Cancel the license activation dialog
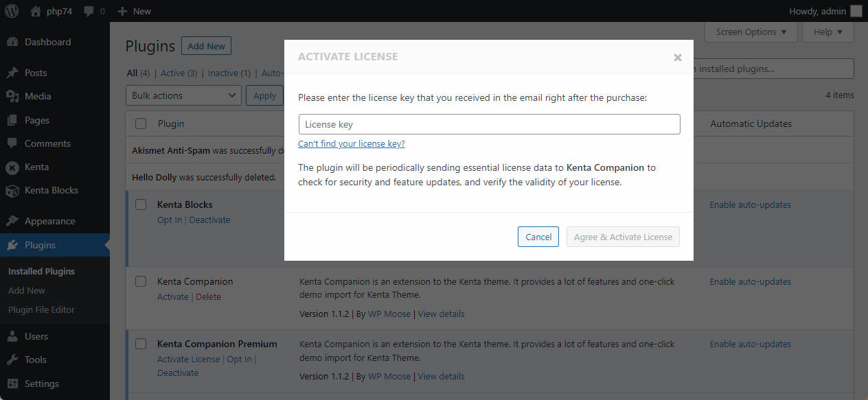Viewport: 868px width, 400px height. click(538, 237)
